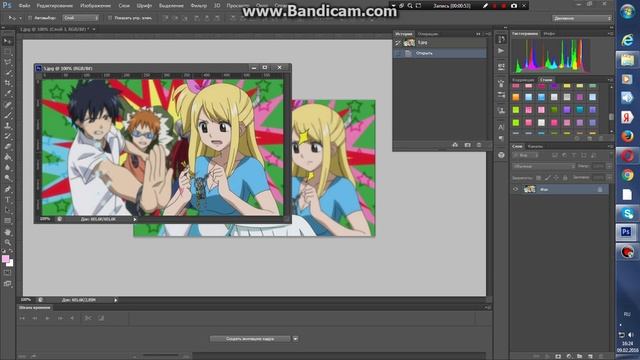Viewport: 640px width, 360px height.
Task: Select the Lasso tool
Action: (7, 62)
